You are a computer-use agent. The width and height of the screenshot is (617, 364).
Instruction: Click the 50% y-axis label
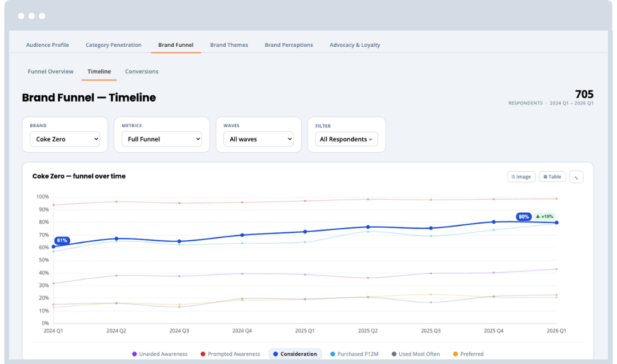click(43, 260)
